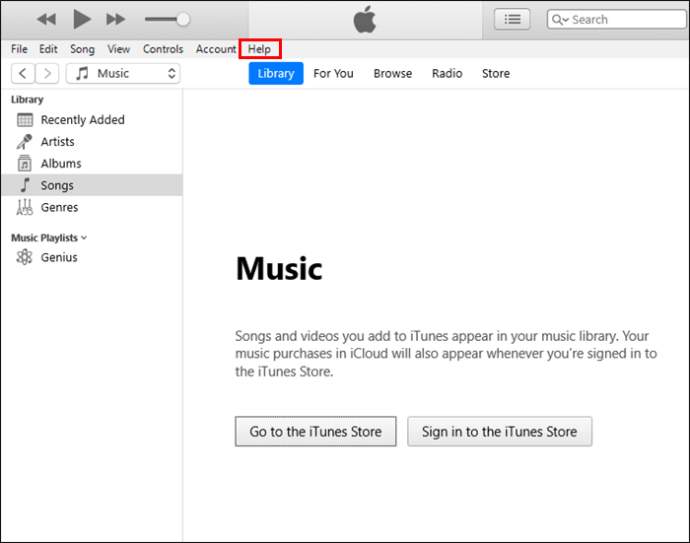Open the Up Next list view icon
Viewport: 690px width, 543px height.
(512, 19)
